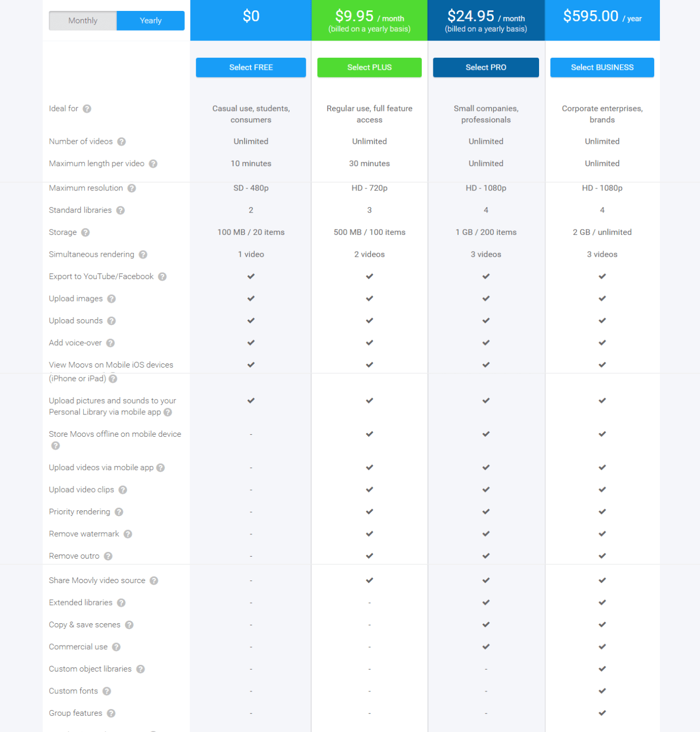Show help for iPhone or iPad row
The width and height of the screenshot is (700, 732).
click(x=113, y=379)
